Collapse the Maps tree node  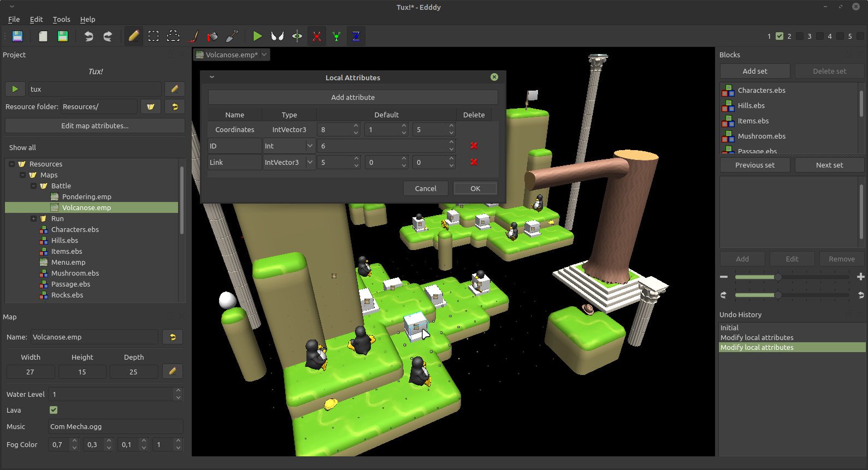pos(22,175)
